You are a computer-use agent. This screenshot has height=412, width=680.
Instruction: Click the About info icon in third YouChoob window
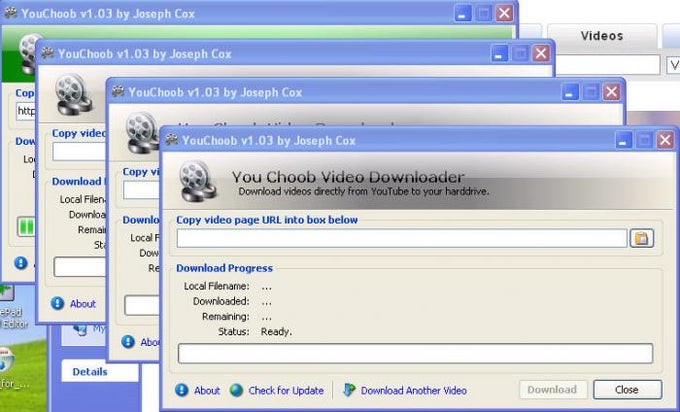click(128, 341)
